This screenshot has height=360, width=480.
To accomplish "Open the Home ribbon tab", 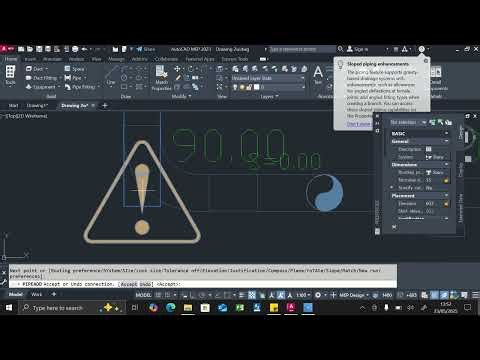I will [11, 59].
